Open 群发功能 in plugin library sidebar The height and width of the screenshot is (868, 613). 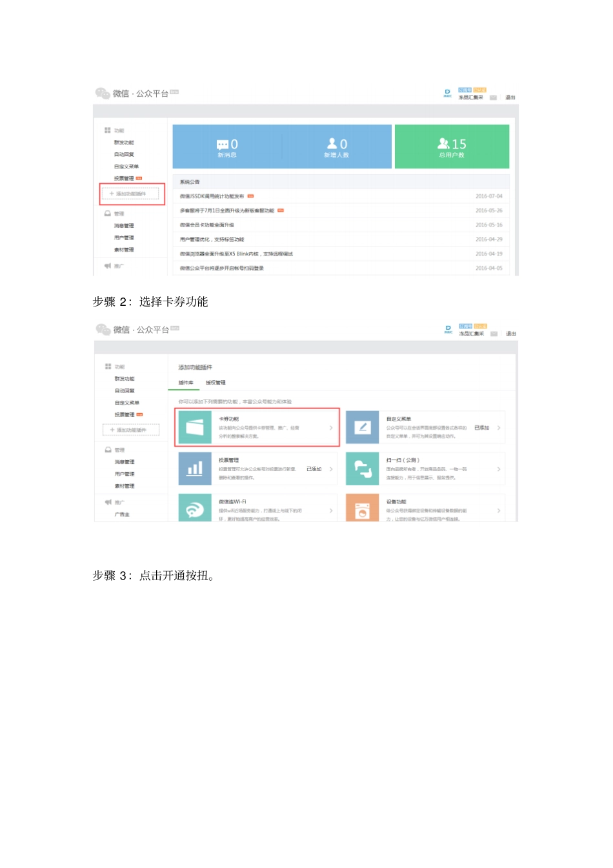[x=125, y=379]
